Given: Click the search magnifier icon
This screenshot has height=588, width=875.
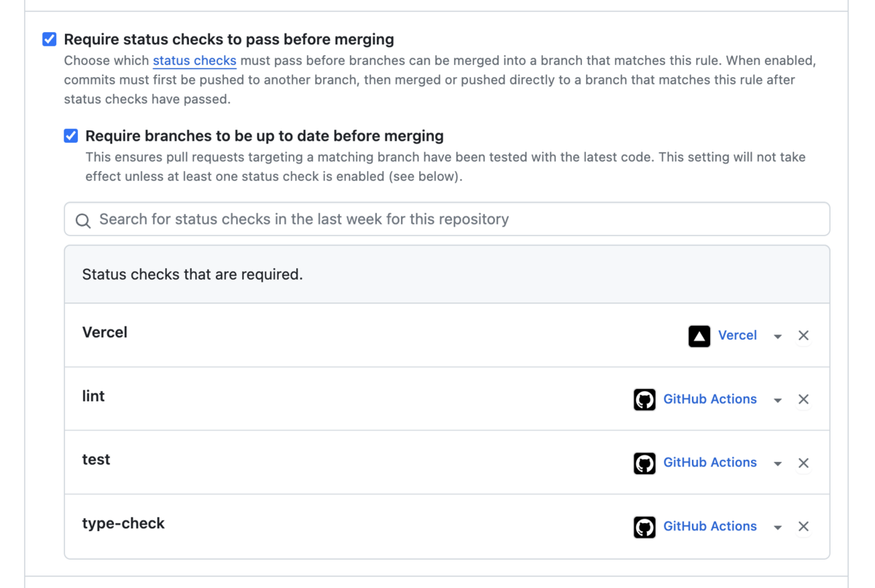Looking at the screenshot, I should (x=83, y=221).
